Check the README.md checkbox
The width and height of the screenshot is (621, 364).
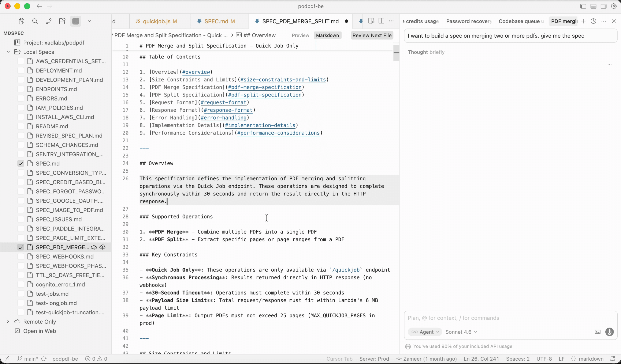click(x=21, y=126)
